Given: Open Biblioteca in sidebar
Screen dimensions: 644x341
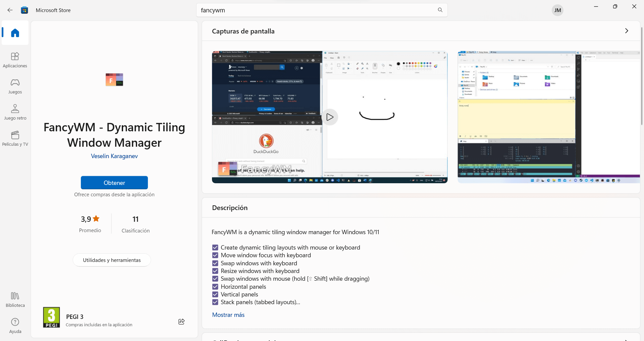Looking at the screenshot, I should point(15,299).
